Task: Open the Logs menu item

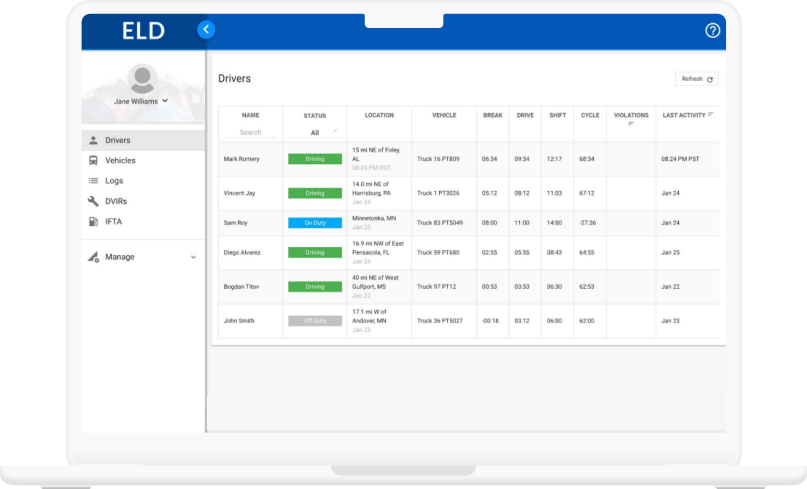Action: (x=114, y=181)
